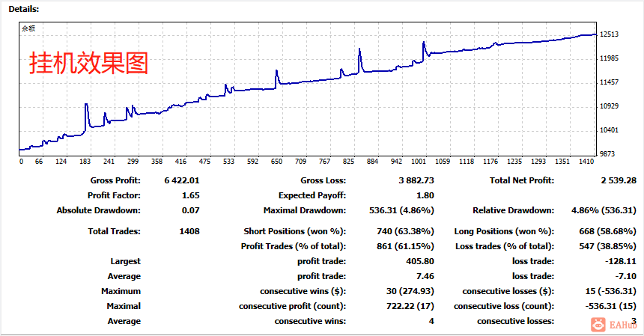Screen dimensions: 644x336
Task: Select the Profit Factor value 1.65
Action: 190,196
